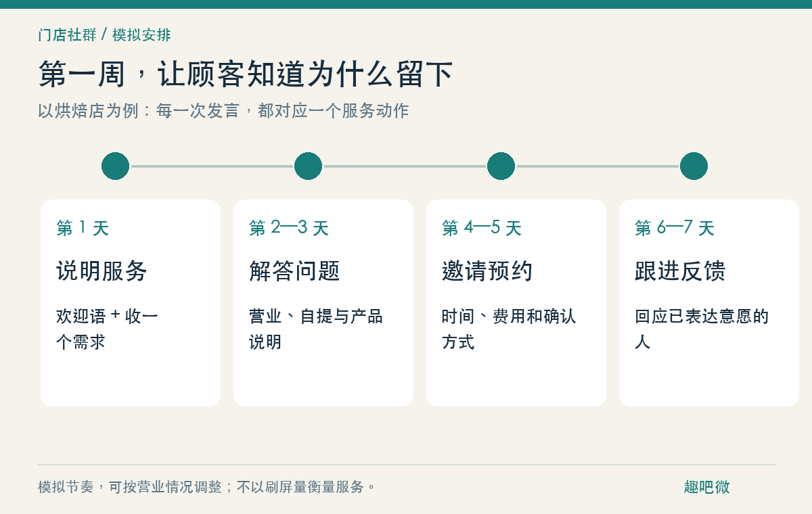Click the 说明服务 card heading
Viewport: 812px width, 514px height.
pos(101,271)
